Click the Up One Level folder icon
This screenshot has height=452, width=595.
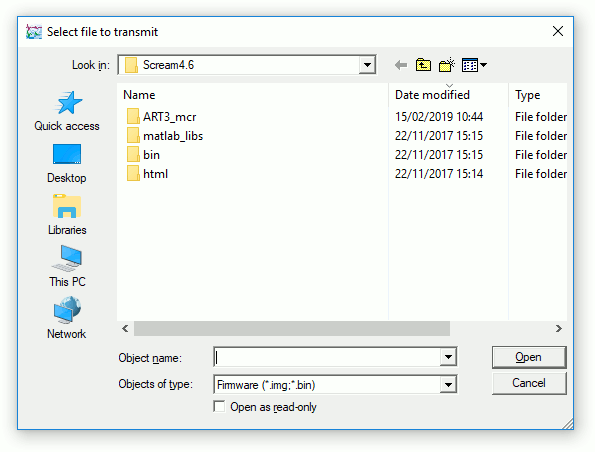click(423, 65)
